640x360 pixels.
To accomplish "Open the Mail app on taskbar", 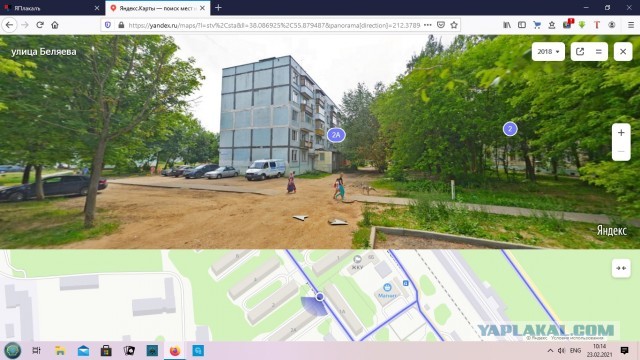I will click(x=83, y=351).
